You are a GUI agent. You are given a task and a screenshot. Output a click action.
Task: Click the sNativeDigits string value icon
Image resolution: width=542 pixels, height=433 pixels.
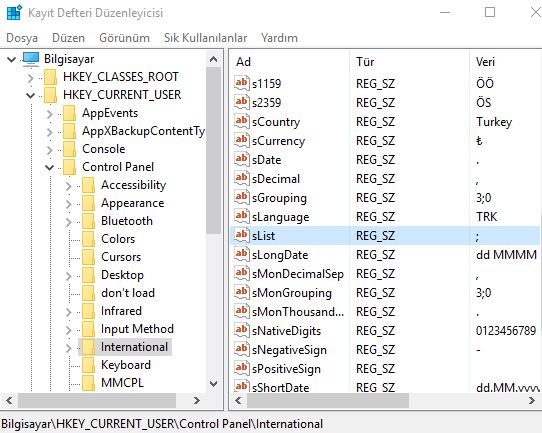click(x=242, y=330)
